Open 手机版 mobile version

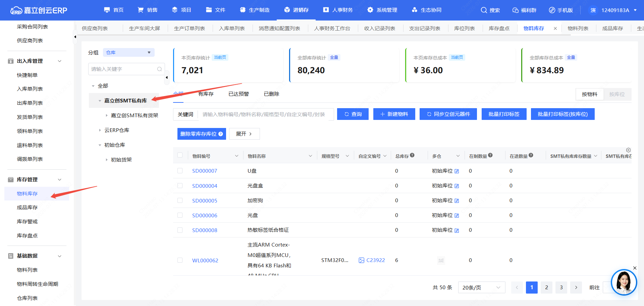561,10
